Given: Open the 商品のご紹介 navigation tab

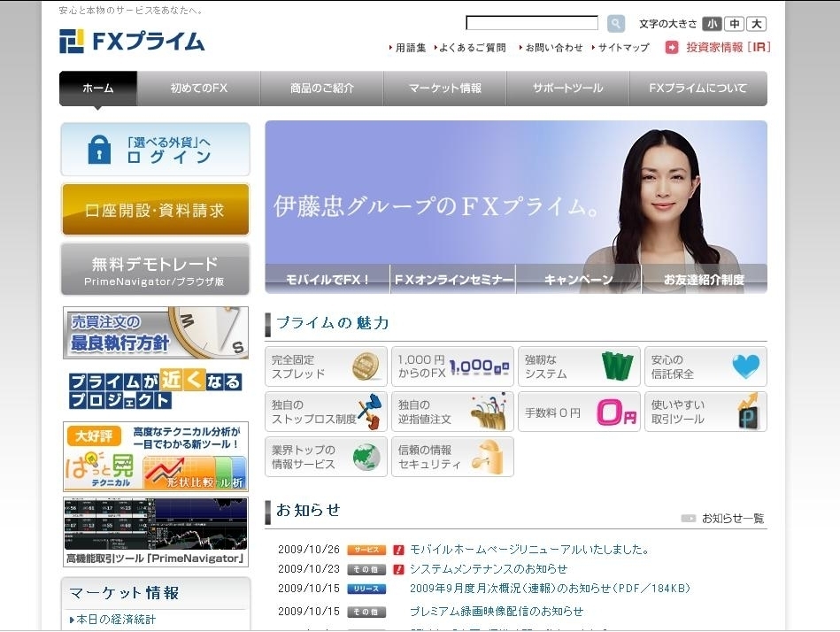Looking at the screenshot, I should [322, 89].
